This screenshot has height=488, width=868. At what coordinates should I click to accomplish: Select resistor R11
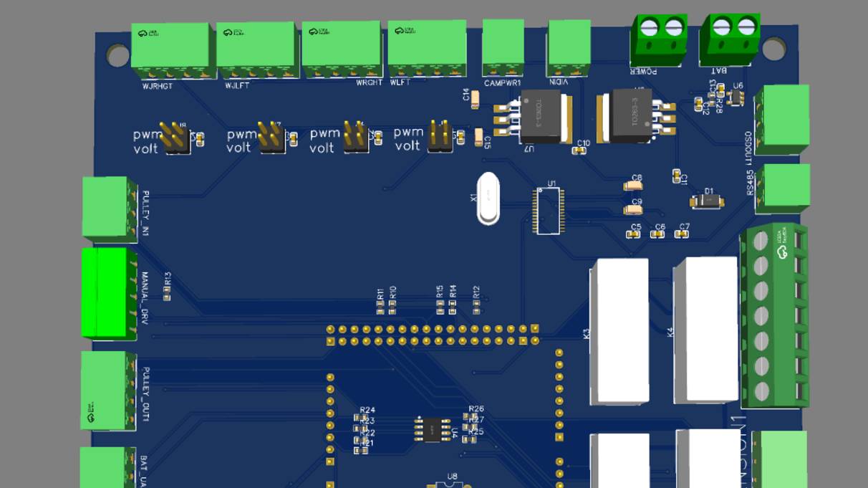click(380, 307)
